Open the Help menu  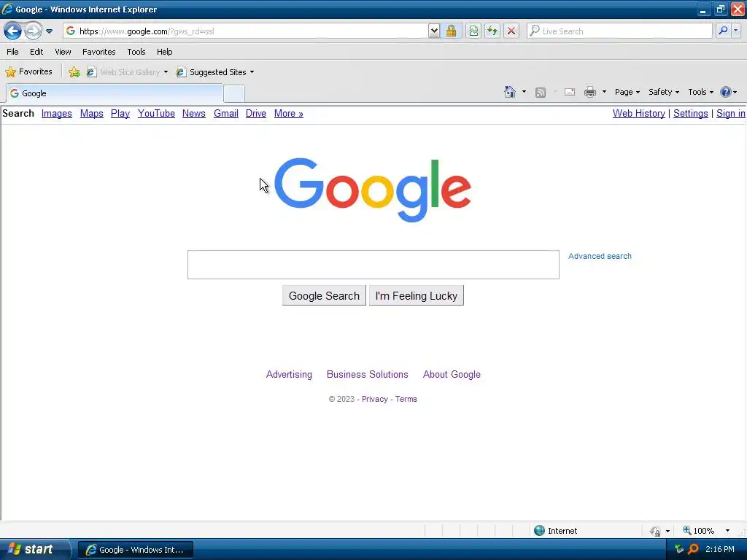click(x=165, y=52)
